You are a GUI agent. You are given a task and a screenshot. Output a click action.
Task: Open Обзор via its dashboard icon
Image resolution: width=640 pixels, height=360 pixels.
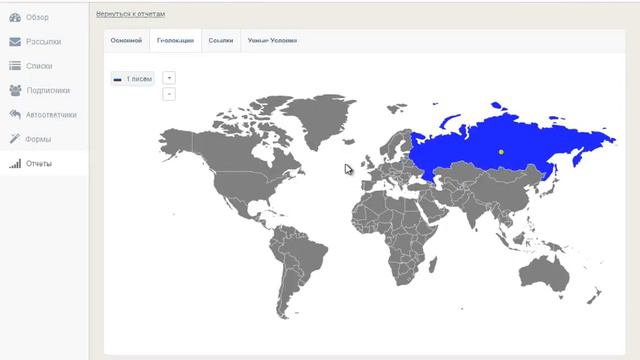coord(15,18)
